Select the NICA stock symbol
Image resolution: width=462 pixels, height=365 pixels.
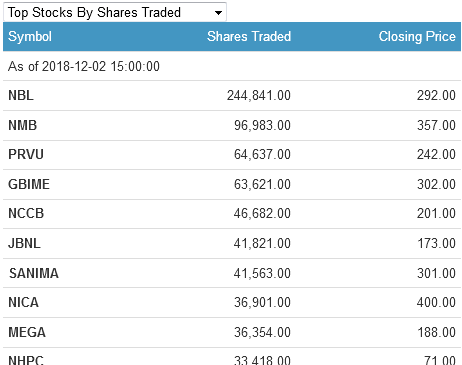(23, 302)
